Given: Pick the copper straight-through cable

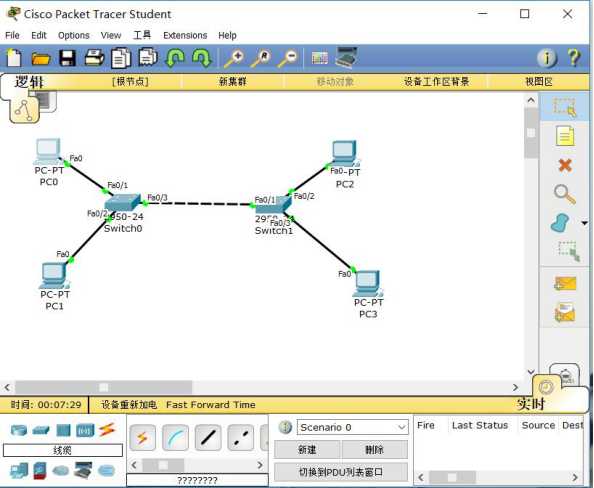Looking at the screenshot, I should tap(208, 438).
